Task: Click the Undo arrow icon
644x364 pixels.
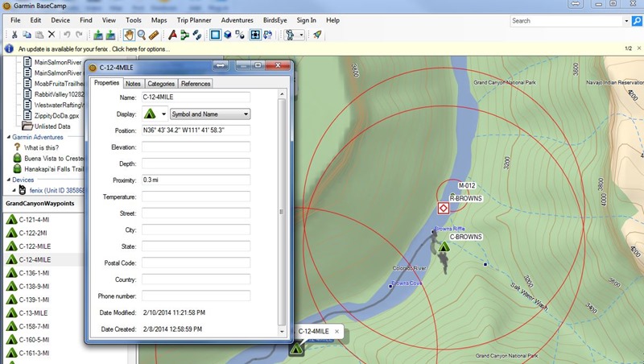Action: [67, 35]
